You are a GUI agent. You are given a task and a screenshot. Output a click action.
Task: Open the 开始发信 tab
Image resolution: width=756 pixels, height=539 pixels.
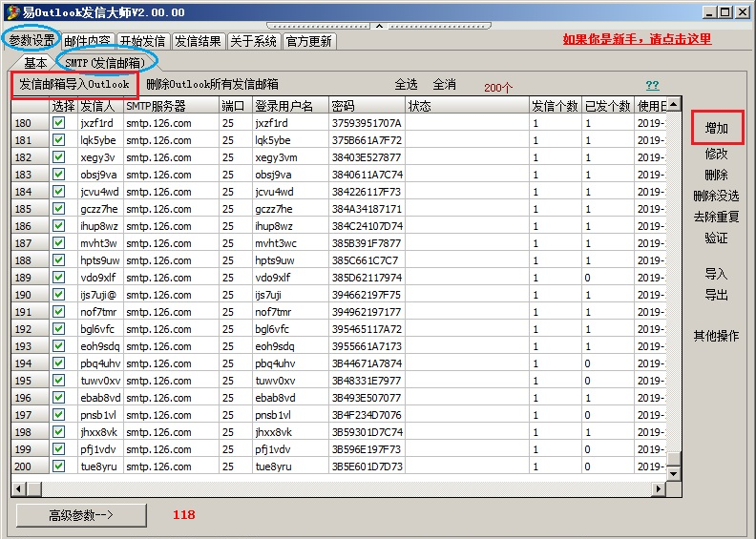142,41
